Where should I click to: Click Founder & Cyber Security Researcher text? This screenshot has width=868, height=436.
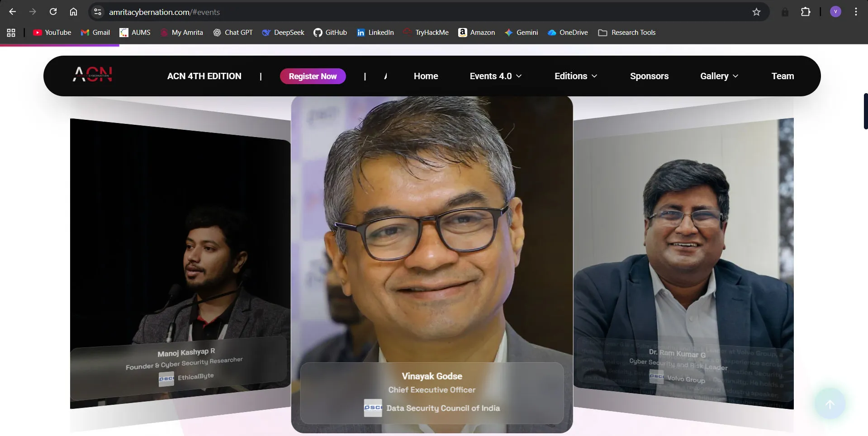click(x=184, y=363)
